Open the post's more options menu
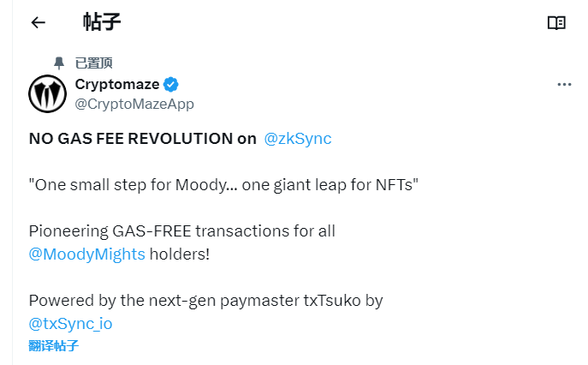The image size is (588, 365). (x=563, y=85)
